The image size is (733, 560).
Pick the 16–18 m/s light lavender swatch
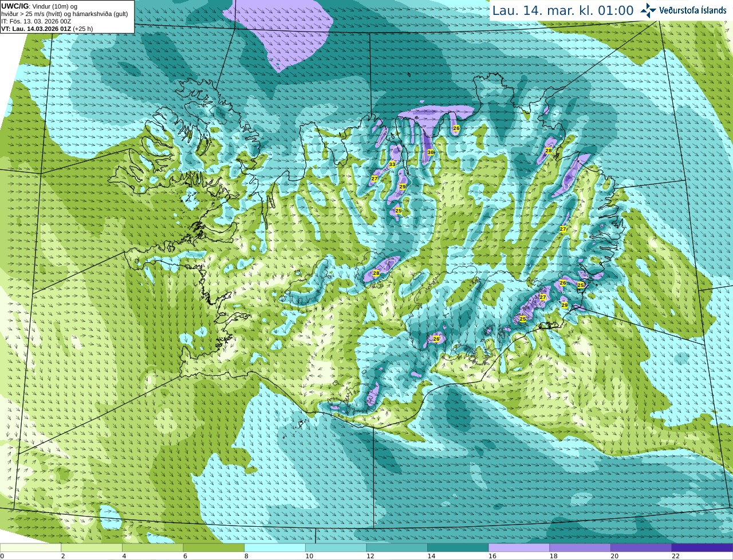tap(519, 547)
